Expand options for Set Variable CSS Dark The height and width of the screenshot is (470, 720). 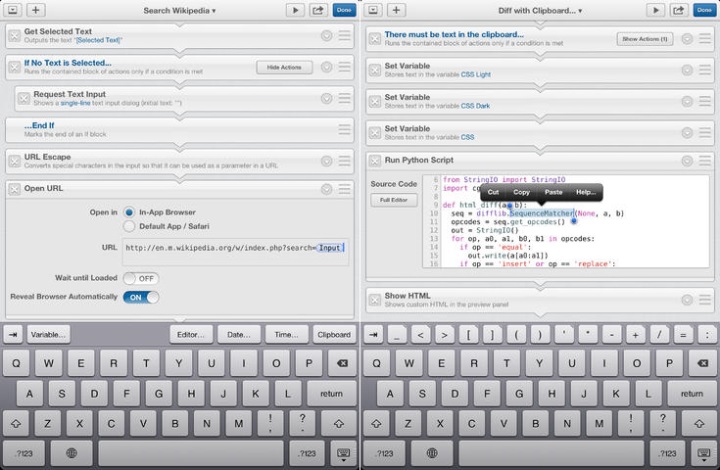687,101
